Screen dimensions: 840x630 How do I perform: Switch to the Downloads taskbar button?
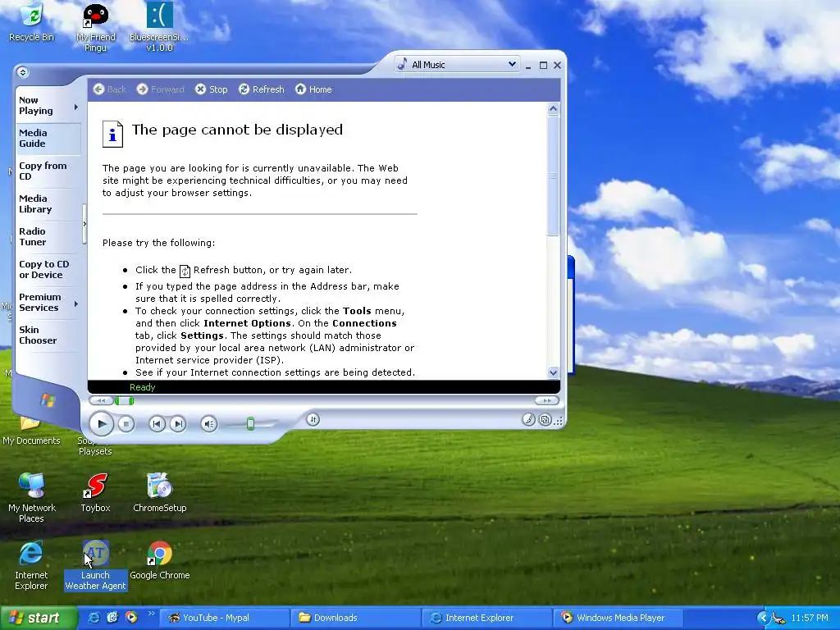[356, 618]
